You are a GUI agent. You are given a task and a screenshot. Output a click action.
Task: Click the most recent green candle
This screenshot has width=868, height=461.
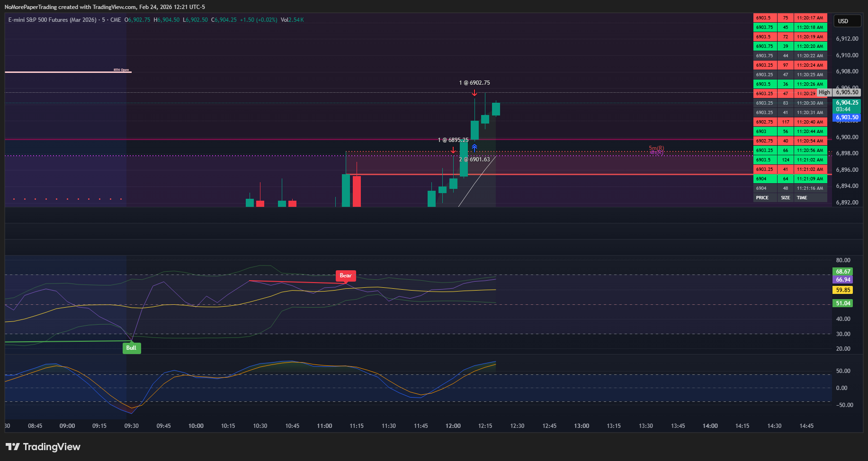[x=496, y=109]
